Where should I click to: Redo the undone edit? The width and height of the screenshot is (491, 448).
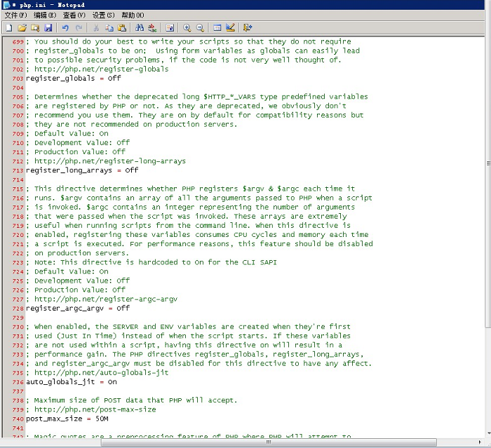(79, 28)
